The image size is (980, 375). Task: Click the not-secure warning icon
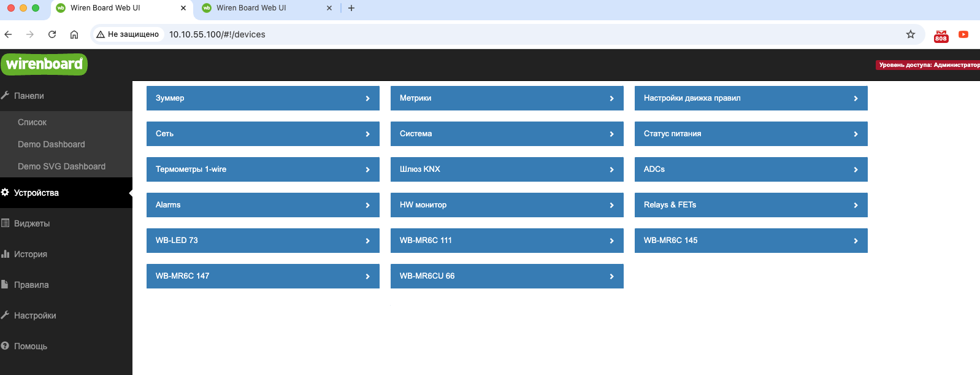[x=101, y=34]
